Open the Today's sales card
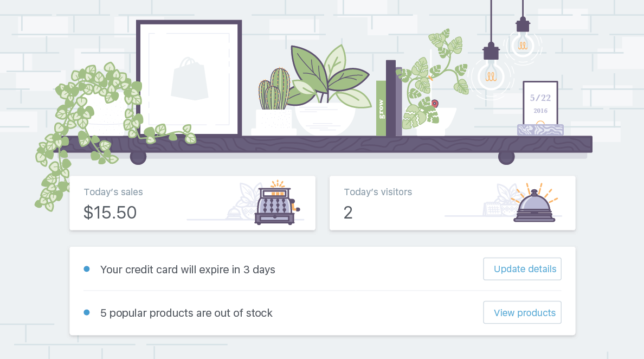The image size is (644, 359). [192, 203]
